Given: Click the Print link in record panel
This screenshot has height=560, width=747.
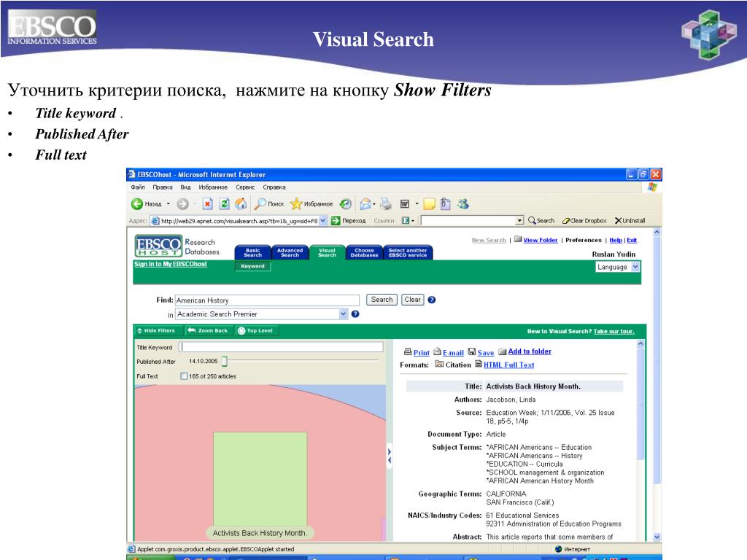Looking at the screenshot, I should click(x=421, y=352).
